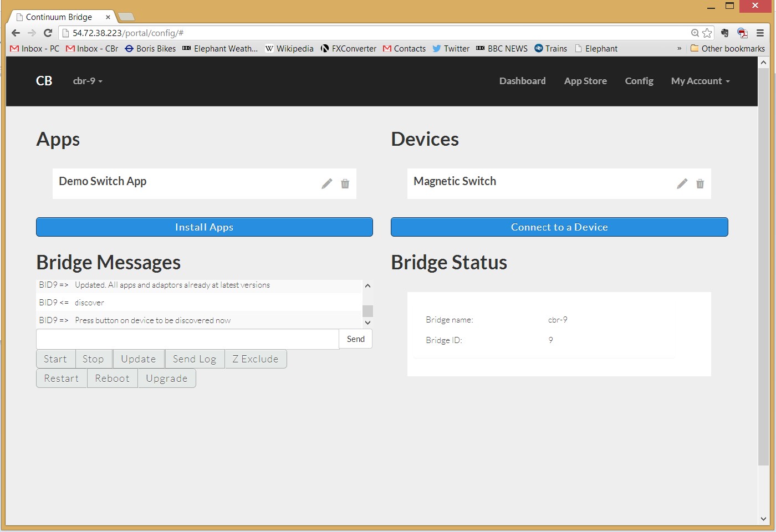Screen dimensions: 776x532
Task: Select 'Updated. All apps and adaptors' message
Action: coord(199,285)
